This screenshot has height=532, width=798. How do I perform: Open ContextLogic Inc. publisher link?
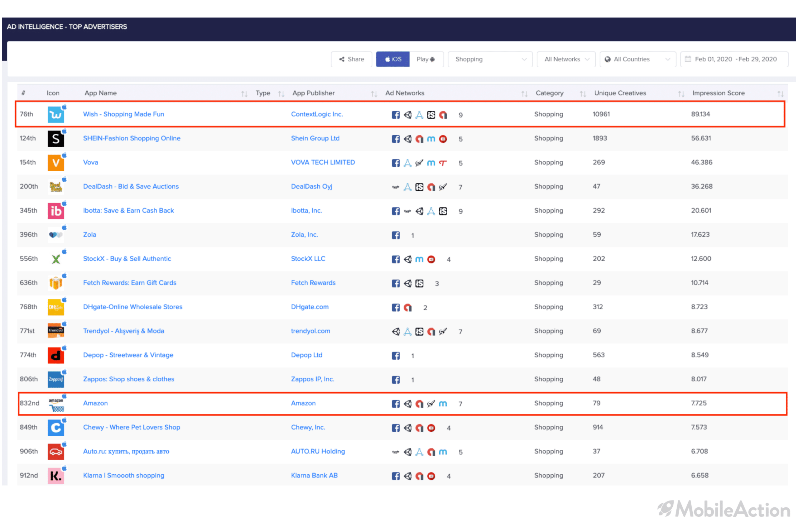pyautogui.click(x=317, y=114)
